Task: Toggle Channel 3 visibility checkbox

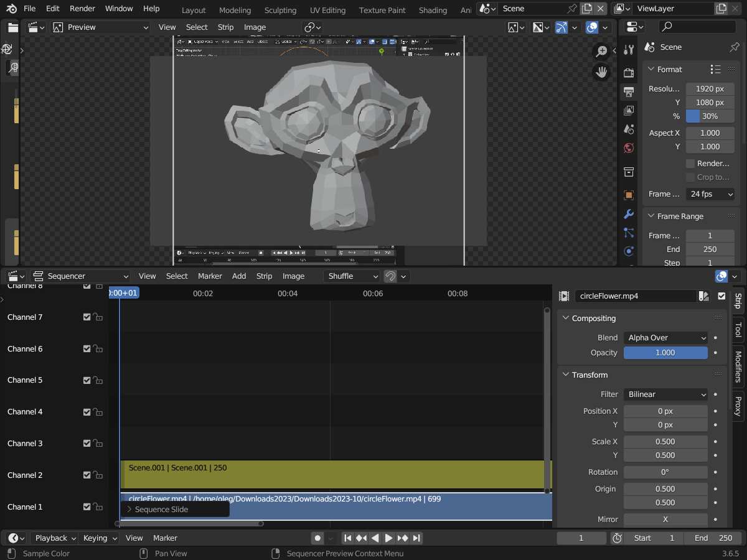Action: (x=87, y=443)
